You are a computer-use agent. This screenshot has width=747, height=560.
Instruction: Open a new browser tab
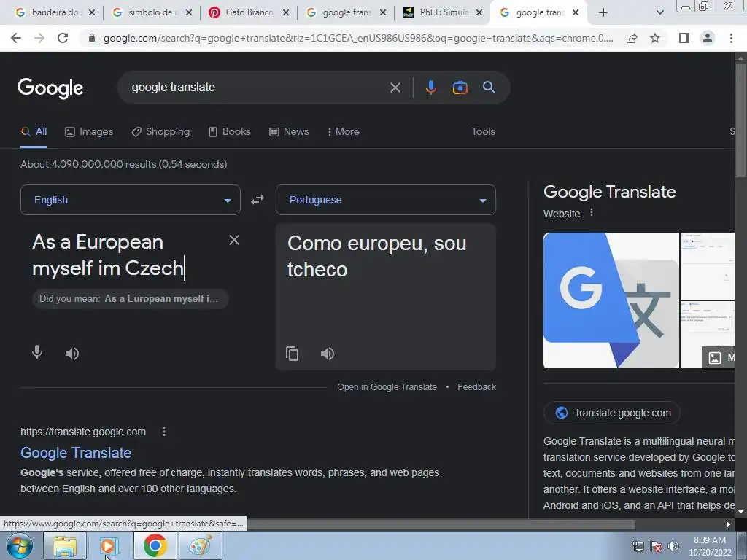(x=603, y=12)
